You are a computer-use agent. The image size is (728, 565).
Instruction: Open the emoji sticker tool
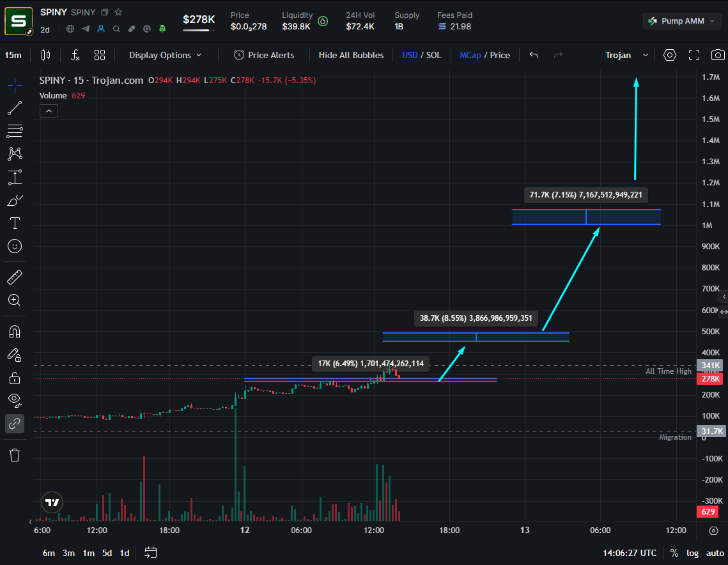pos(15,246)
